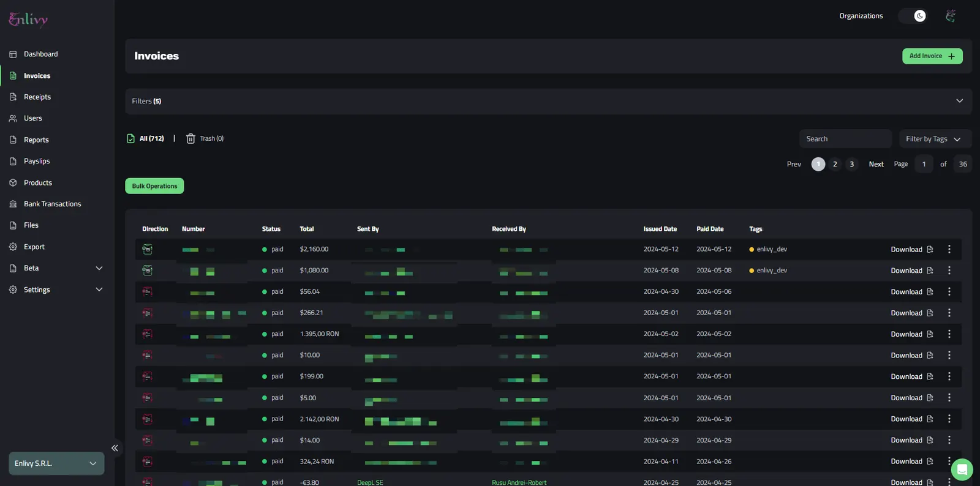Open Reports section

pos(36,140)
